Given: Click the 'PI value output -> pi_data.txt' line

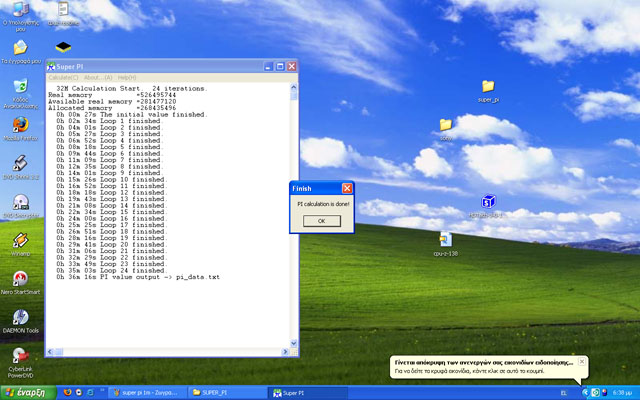Looking at the screenshot, I should 138,277.
